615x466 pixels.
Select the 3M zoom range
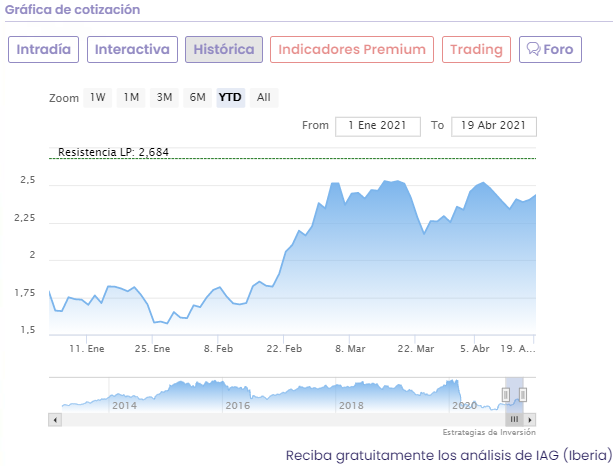click(x=164, y=98)
